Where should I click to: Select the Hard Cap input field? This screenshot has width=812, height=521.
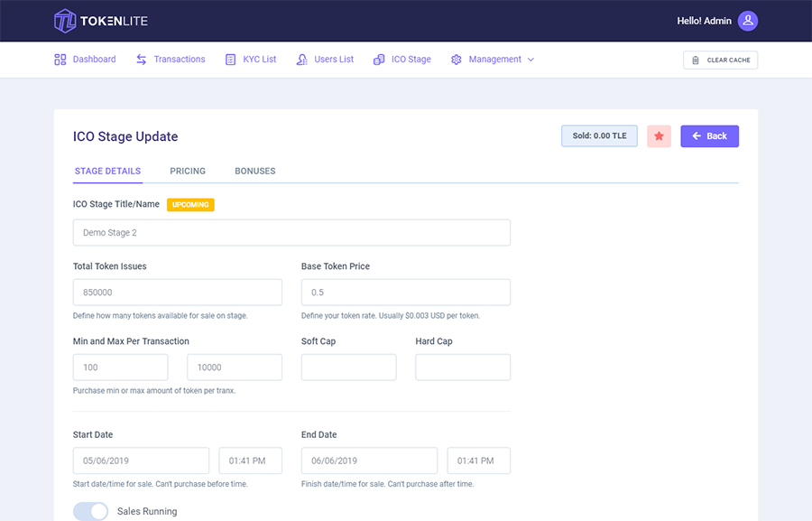463,367
